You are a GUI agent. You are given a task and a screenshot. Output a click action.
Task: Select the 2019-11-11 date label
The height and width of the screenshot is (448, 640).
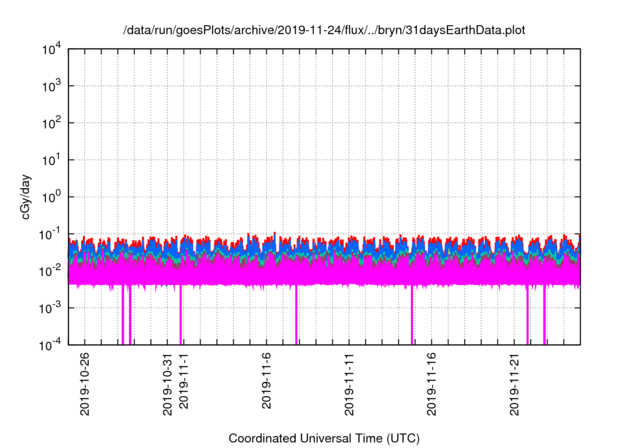click(x=349, y=384)
